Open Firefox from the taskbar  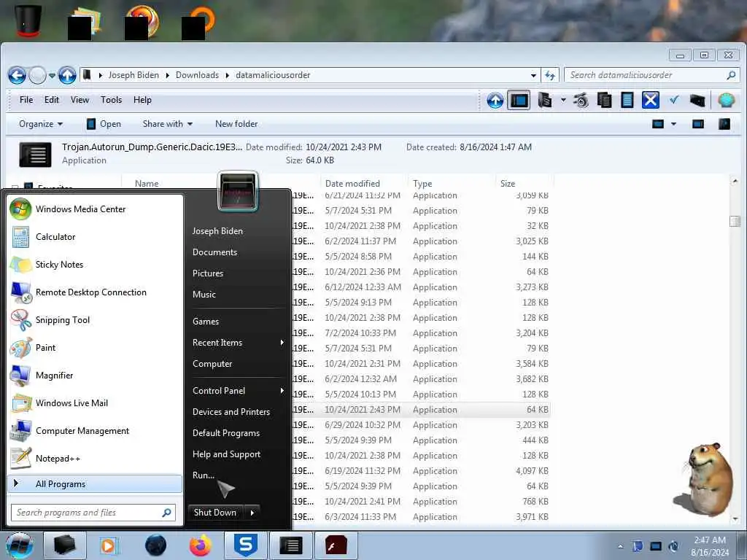coord(201,545)
